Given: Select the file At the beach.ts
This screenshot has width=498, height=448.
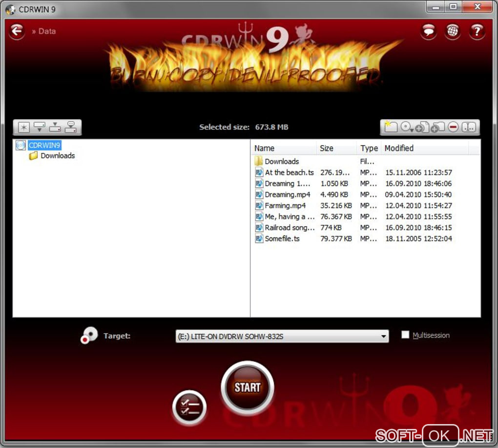Looking at the screenshot, I should pos(290,172).
